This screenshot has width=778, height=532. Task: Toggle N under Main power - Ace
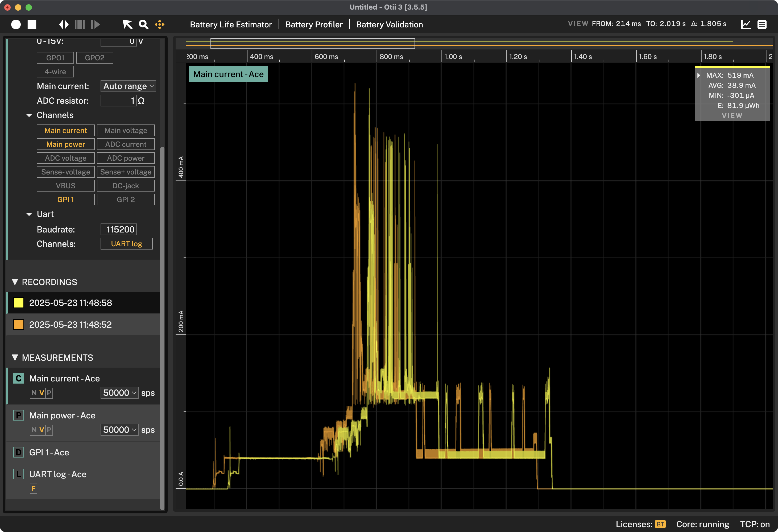pyautogui.click(x=34, y=430)
